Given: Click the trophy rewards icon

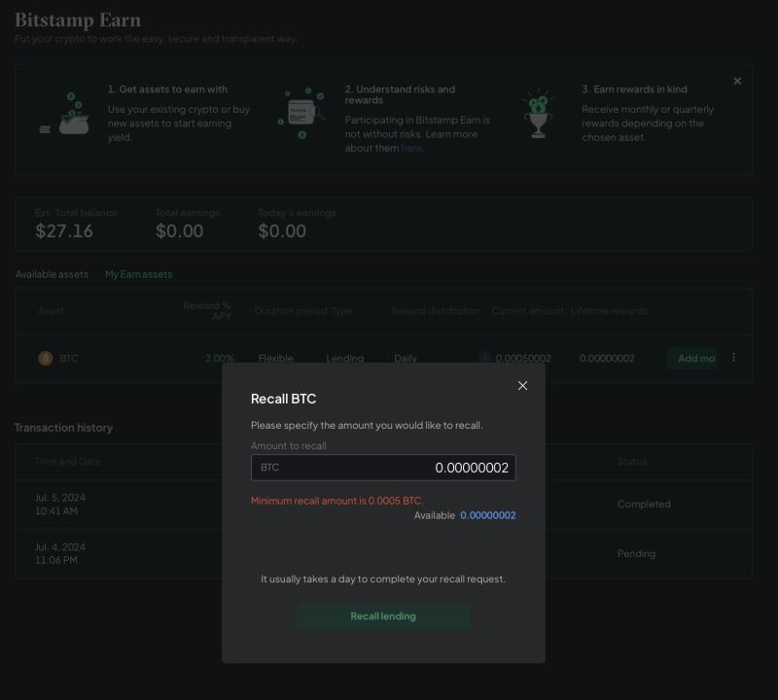Looking at the screenshot, I should tap(538, 116).
